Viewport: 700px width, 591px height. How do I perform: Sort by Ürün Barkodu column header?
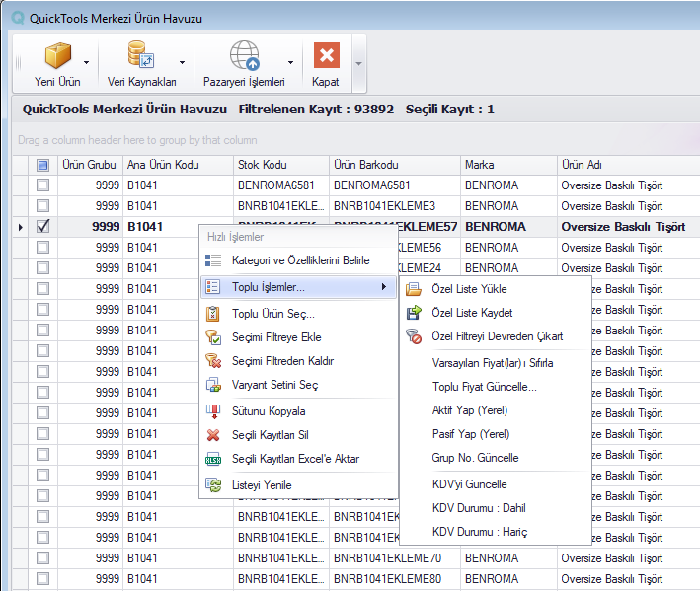(394, 165)
